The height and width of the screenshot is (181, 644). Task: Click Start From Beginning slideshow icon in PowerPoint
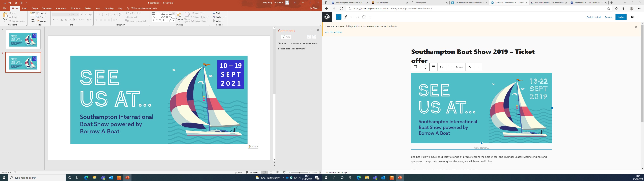(x=21, y=3)
